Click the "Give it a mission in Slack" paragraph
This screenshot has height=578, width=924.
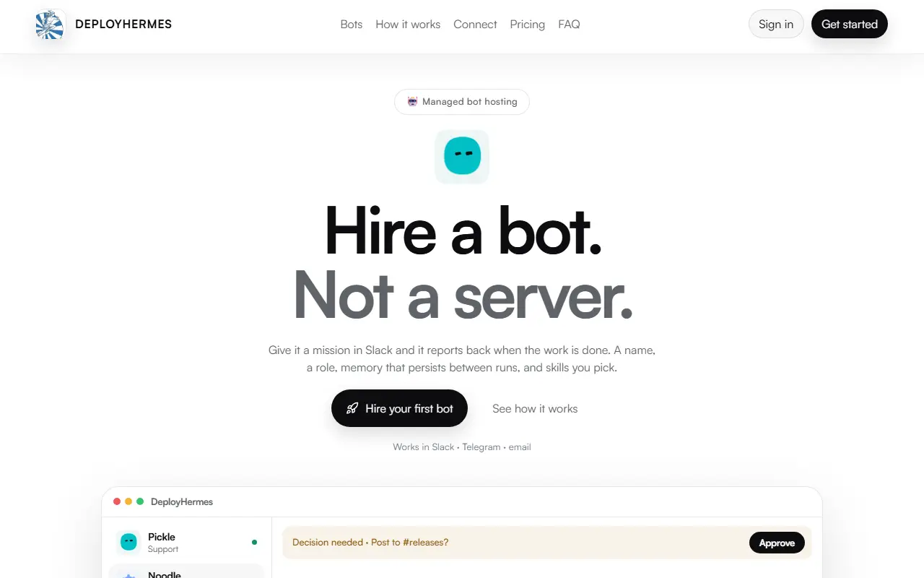[x=462, y=359]
